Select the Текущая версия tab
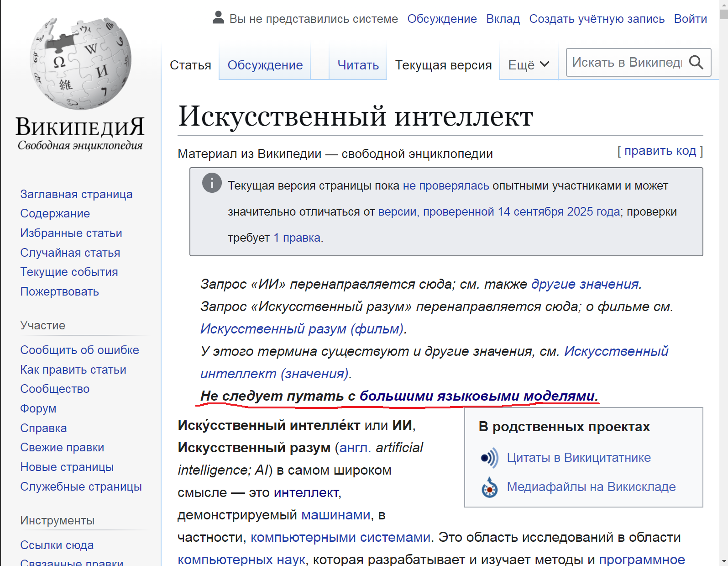The width and height of the screenshot is (728, 566). 443,65
